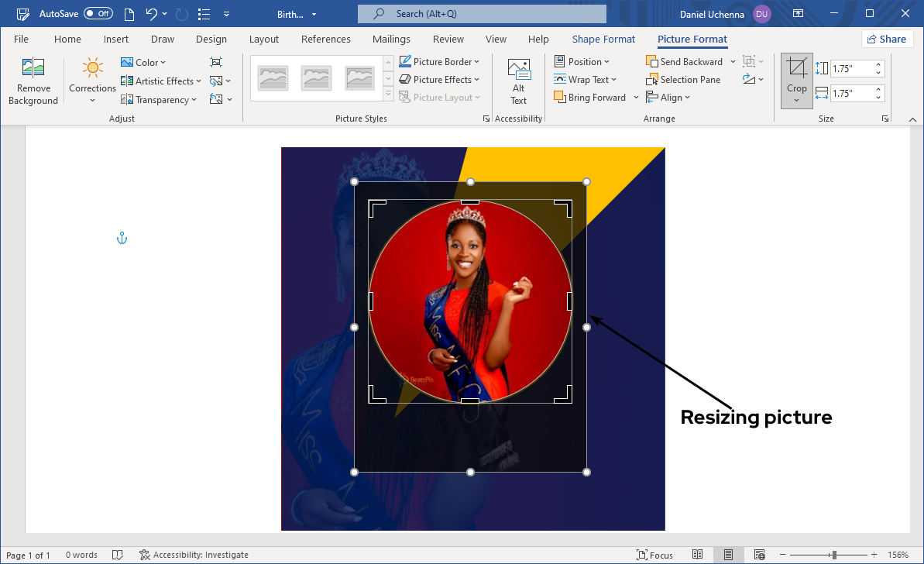Click the Remove Background icon
This screenshot has width=924, height=564.
[x=33, y=69]
